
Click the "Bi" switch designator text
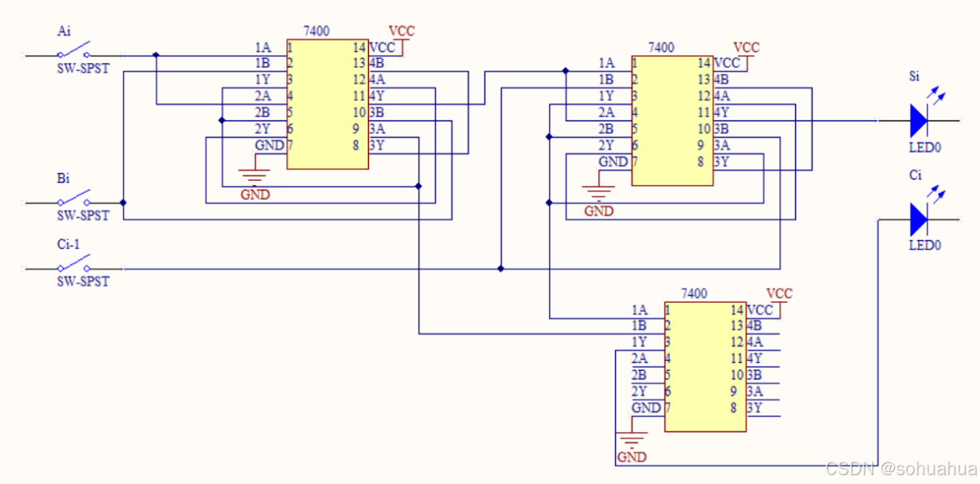pos(63,178)
